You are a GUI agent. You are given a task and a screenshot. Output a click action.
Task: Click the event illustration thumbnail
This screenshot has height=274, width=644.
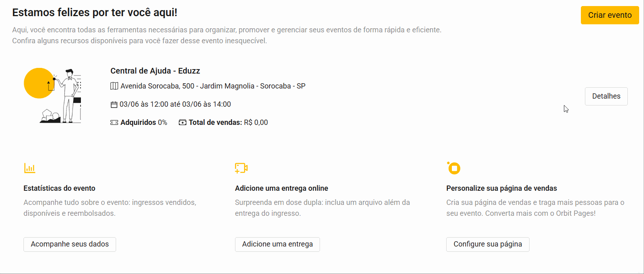[53, 95]
